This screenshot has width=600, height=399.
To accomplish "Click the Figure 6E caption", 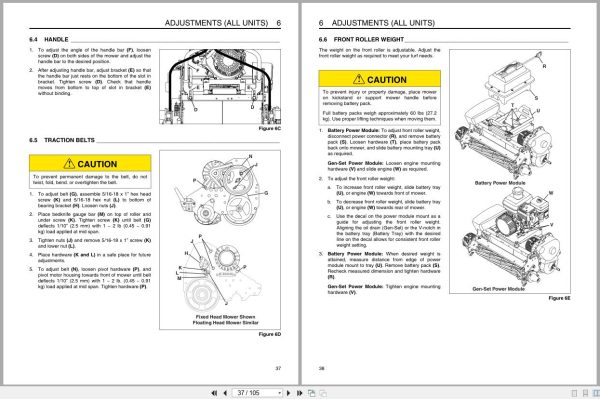I will coord(559,298).
